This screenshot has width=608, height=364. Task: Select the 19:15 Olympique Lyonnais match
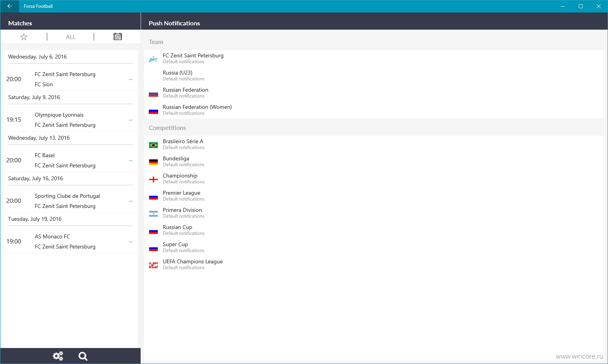click(70, 120)
